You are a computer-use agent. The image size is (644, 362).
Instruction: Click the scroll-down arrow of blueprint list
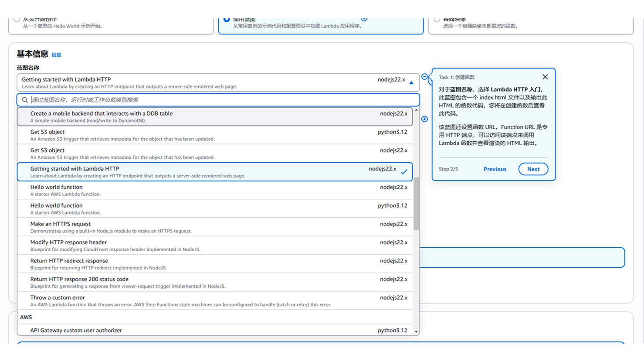coord(416,332)
